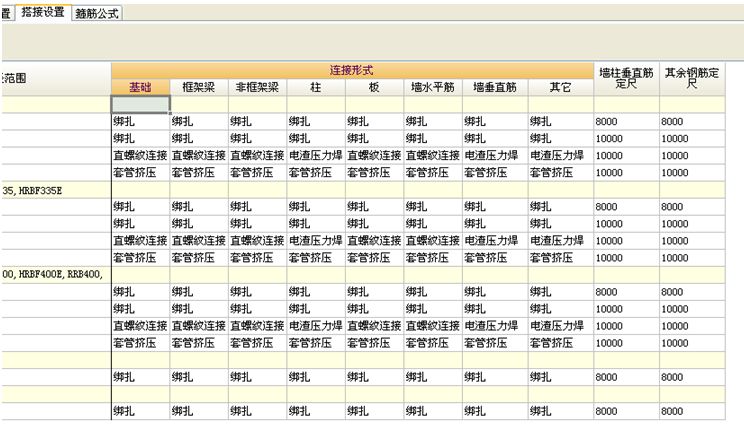
Task: Click the 其余钢筋定尺 column header
Action: (x=692, y=79)
